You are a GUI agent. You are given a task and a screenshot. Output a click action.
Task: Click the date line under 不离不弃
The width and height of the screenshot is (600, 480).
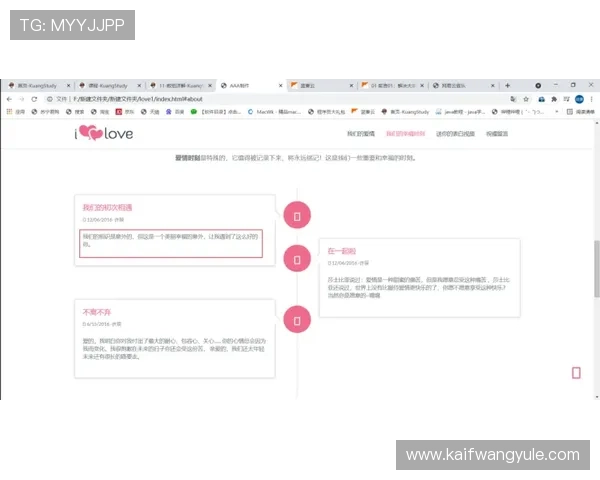click(102, 324)
